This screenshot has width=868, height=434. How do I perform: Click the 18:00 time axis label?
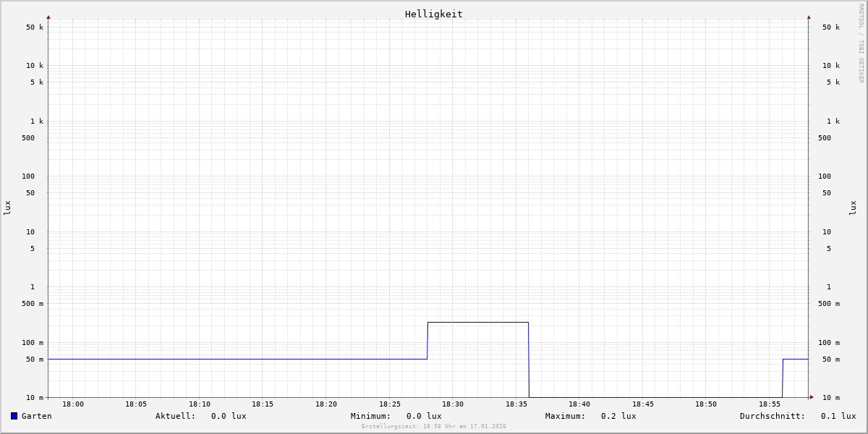73,404
